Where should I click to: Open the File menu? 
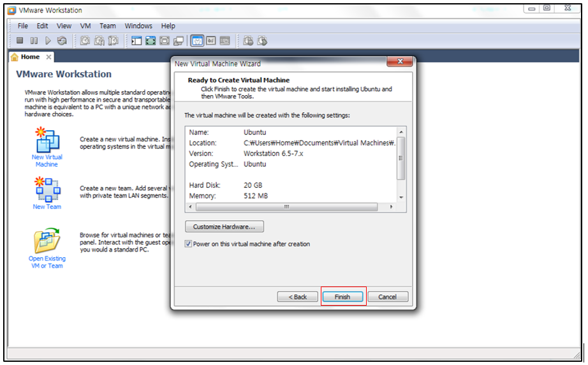pos(22,26)
